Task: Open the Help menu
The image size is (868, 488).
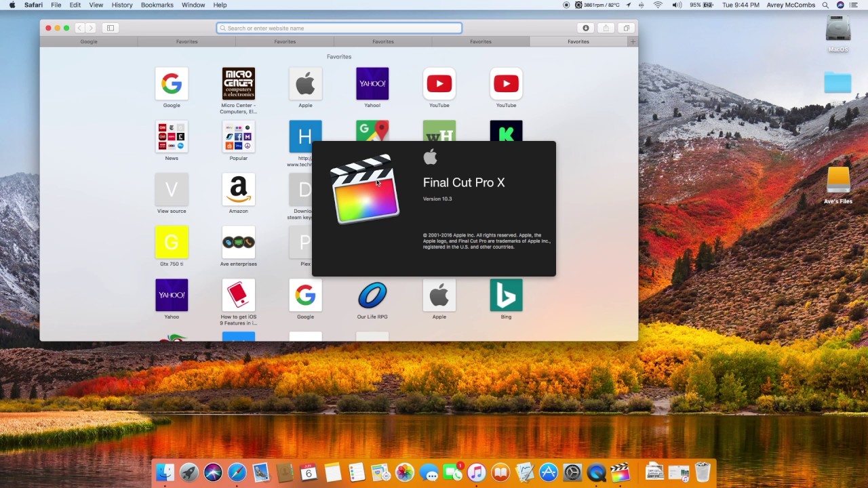Action: 220,5
